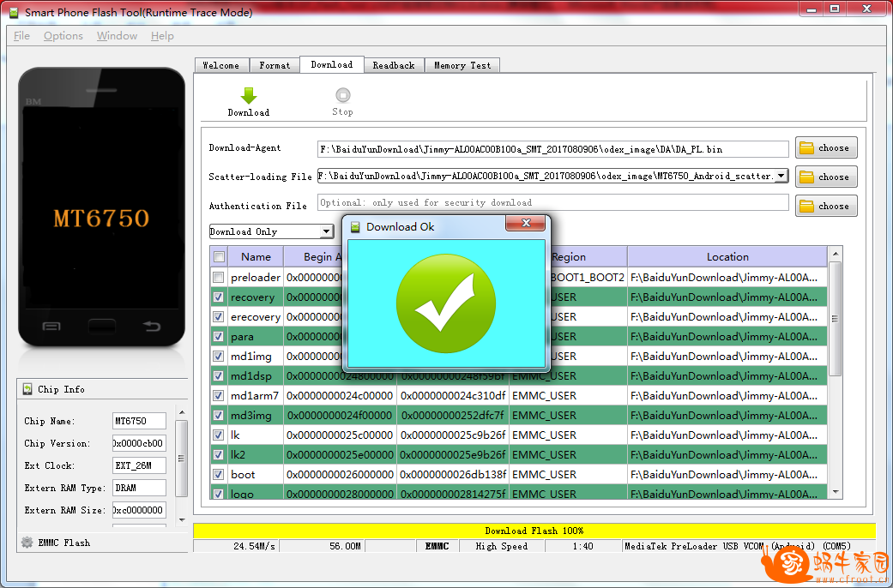
Task: Open the Help menu
Action: click(162, 36)
